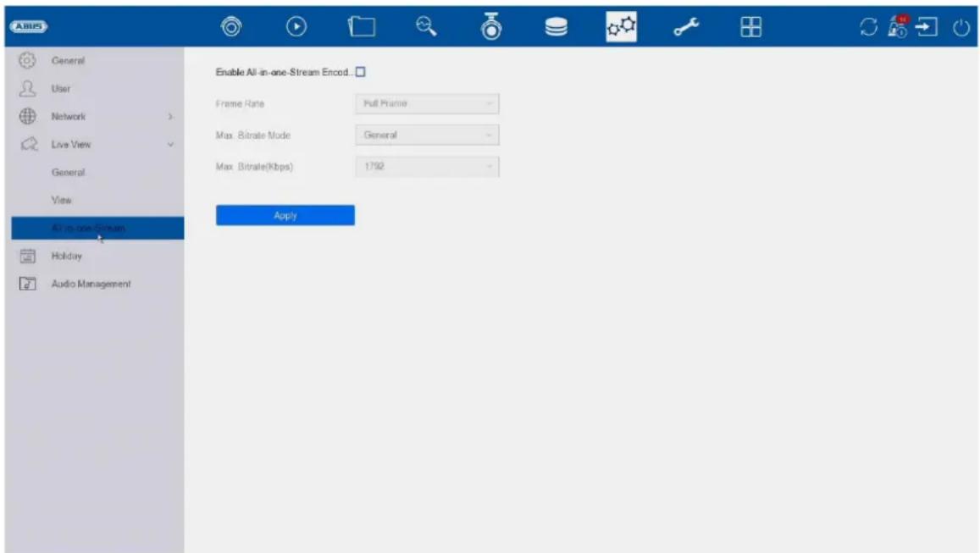Open the Smart Search magnifier icon
Viewport: 980px width, 553px height.
[426, 26]
